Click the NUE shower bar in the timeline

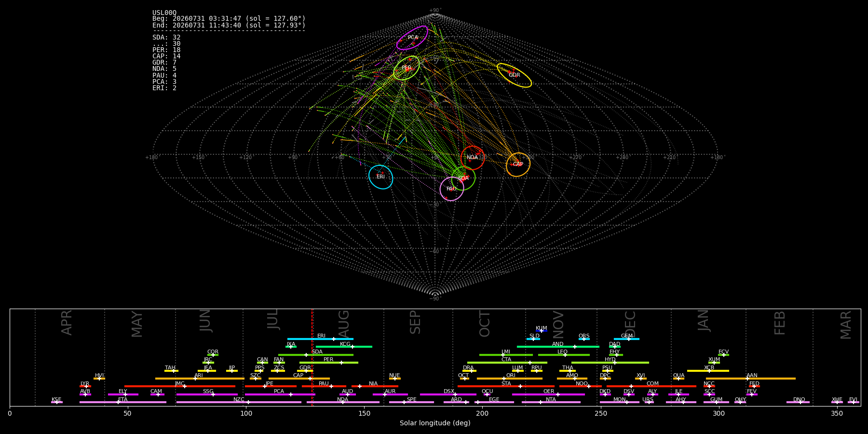click(395, 379)
